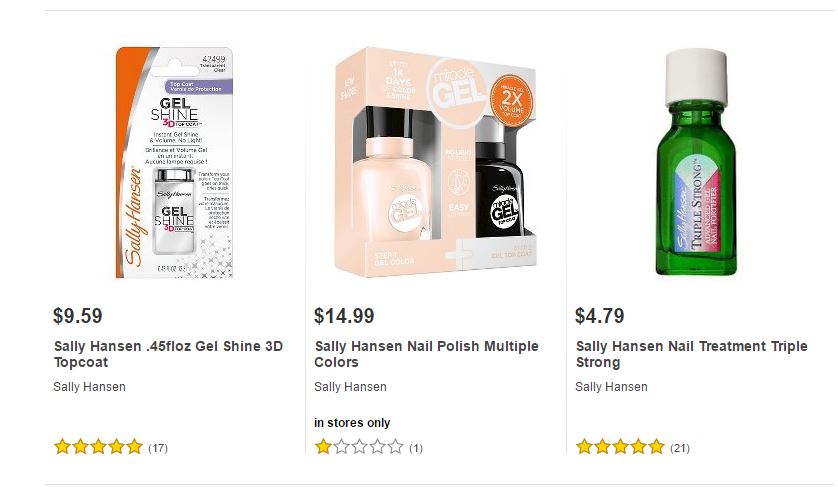Viewport: 838px width, 487px height.
Task: Open the (1) review count
Action: tap(416, 448)
